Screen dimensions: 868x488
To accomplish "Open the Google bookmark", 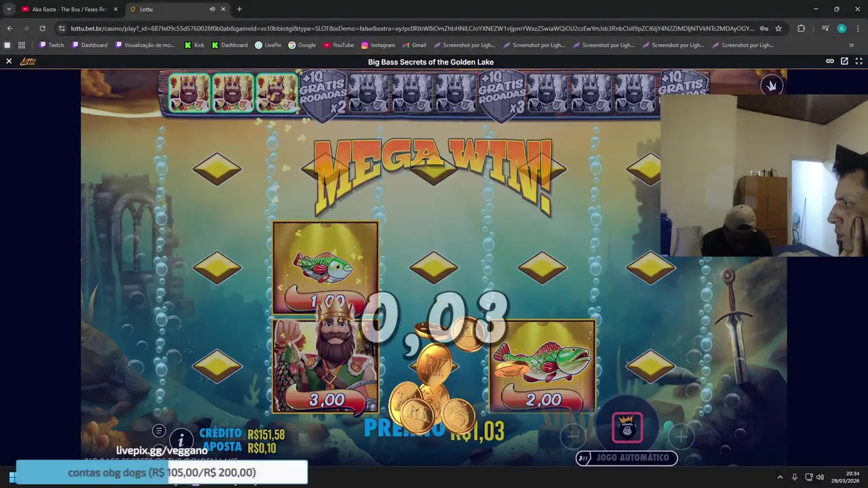I will (302, 45).
